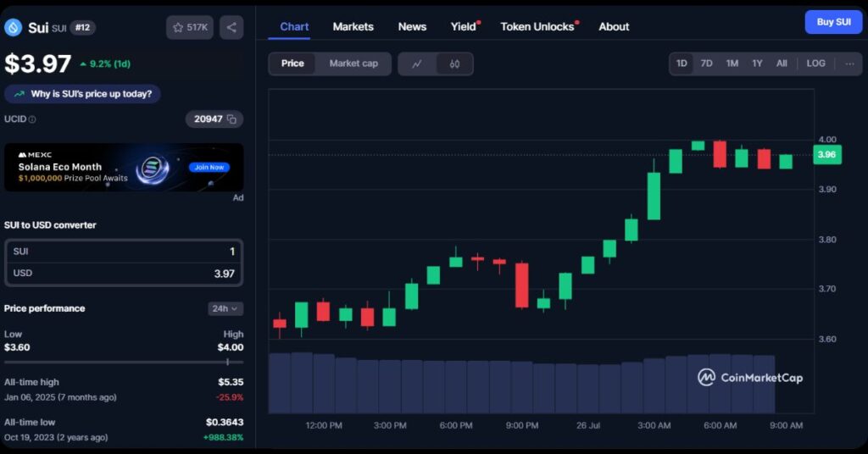Set chart range to All
Screen dimensions: 868x454
point(781,64)
